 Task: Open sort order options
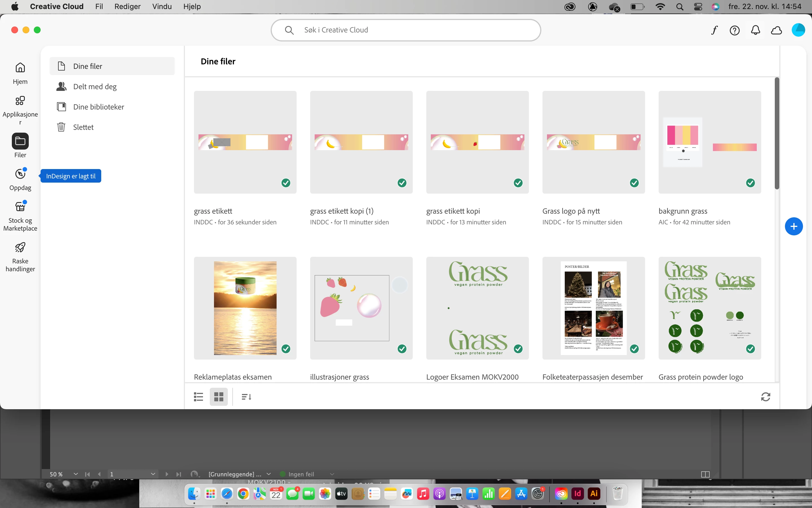click(246, 397)
